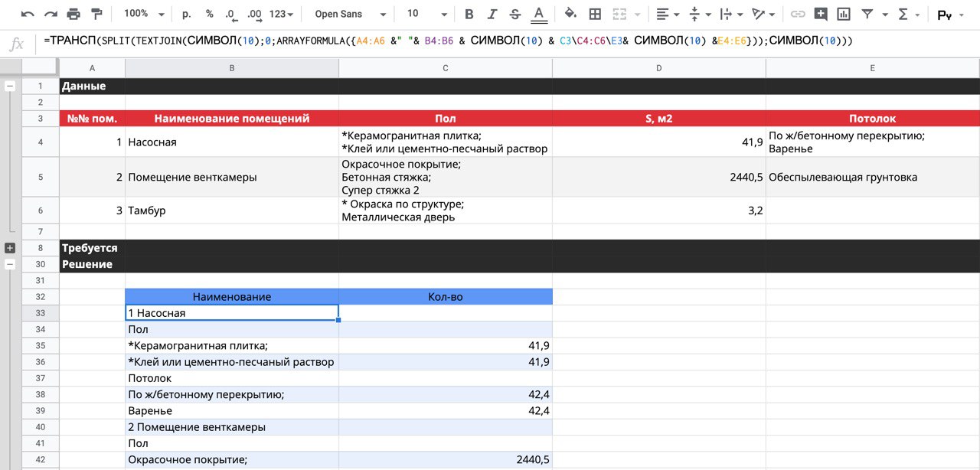The height and width of the screenshot is (470, 980).
Task: Select the '1 Насосная' cell in row 33
Action: click(232, 312)
